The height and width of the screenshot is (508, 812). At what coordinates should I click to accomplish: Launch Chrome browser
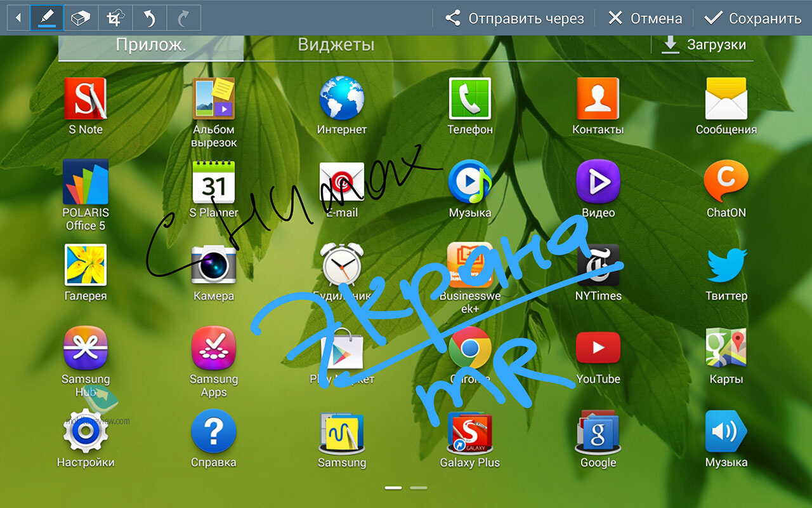pyautogui.click(x=470, y=355)
